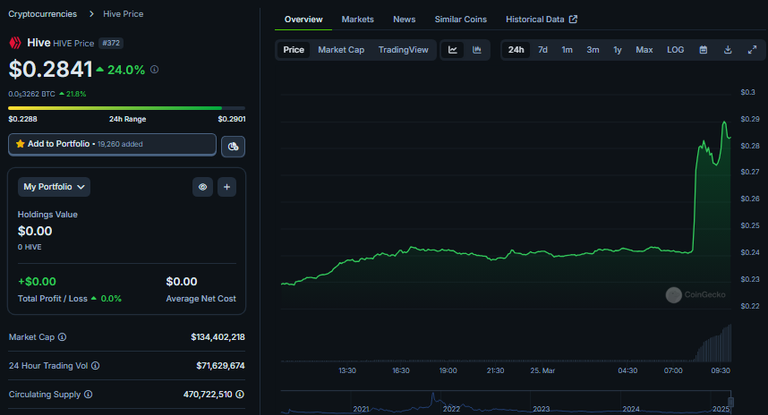Viewport: 768px width, 415px height.
Task: Click the $0.2841 current price
Action: click(x=50, y=69)
